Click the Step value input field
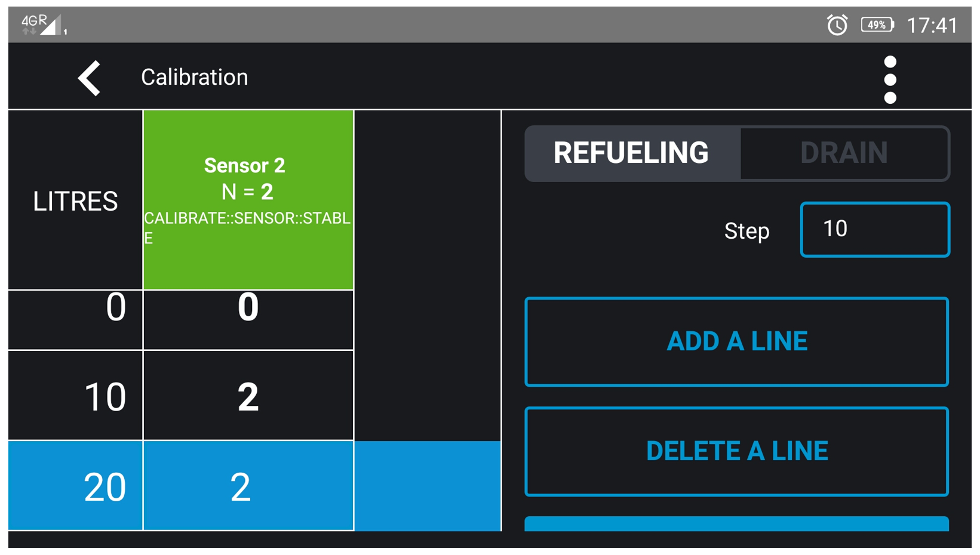The height and width of the screenshot is (555, 980). 874,230
